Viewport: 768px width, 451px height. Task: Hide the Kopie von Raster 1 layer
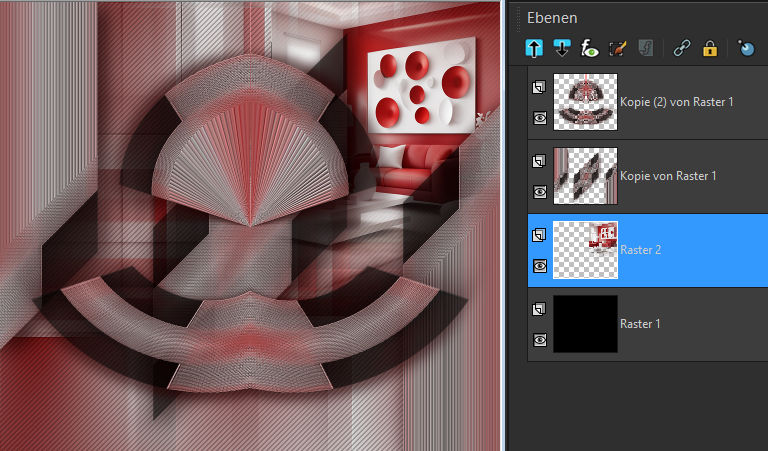click(540, 192)
